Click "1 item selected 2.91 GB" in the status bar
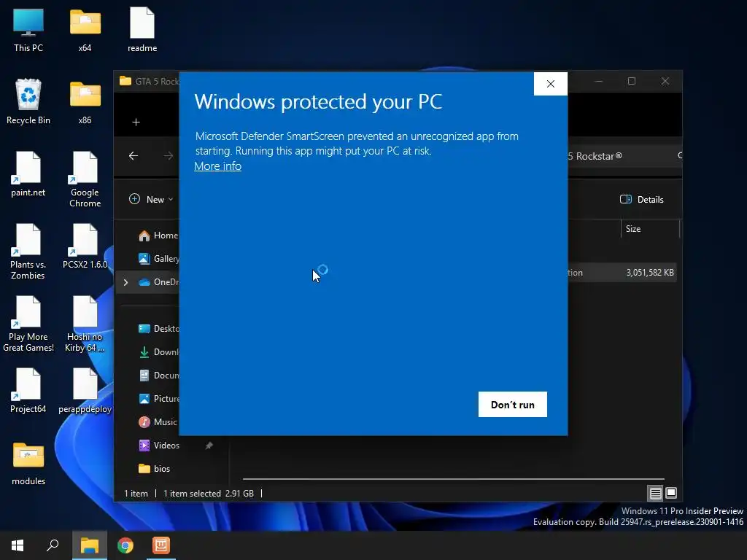Viewport: 747px width, 560px height. pos(208,494)
